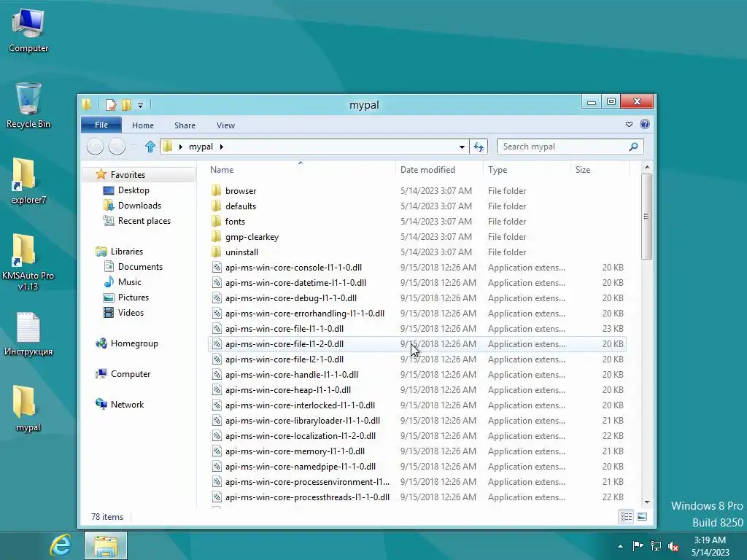Viewport: 747px width, 560px height.
Task: Select Network in the navigation pane
Action: click(127, 404)
